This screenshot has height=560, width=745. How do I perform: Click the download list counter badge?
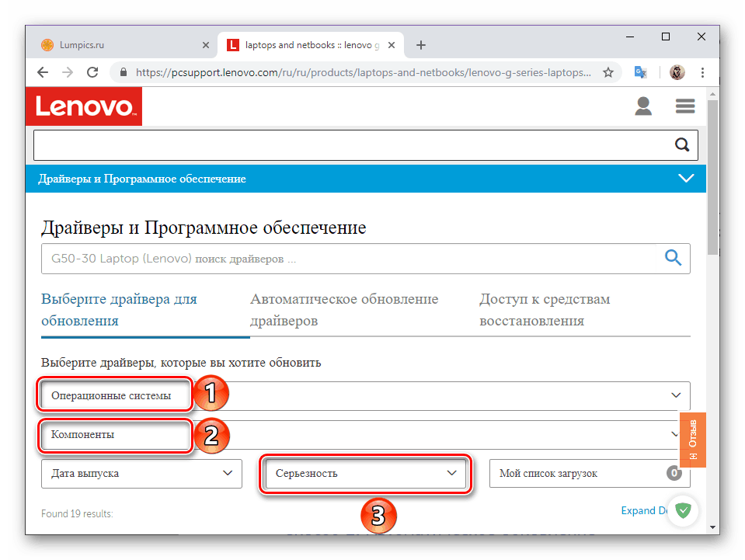[x=674, y=473]
